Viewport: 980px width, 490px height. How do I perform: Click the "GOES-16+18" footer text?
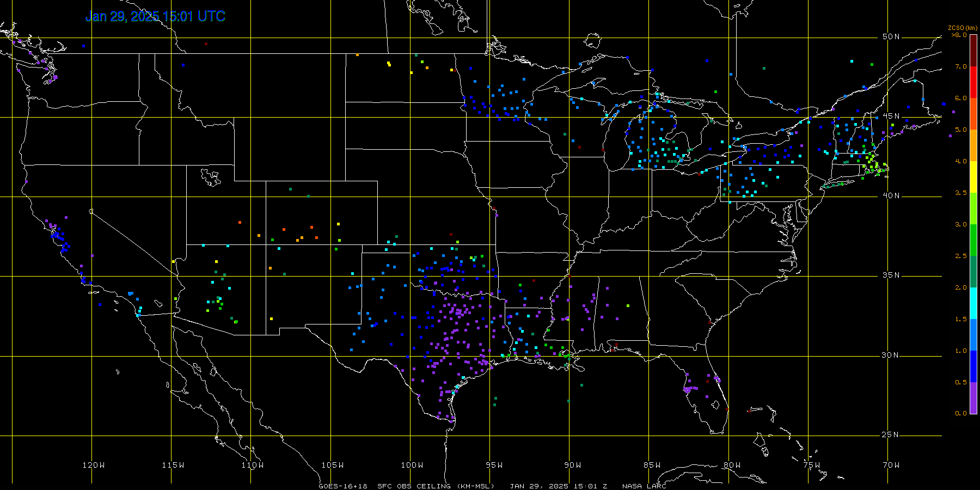343,486
